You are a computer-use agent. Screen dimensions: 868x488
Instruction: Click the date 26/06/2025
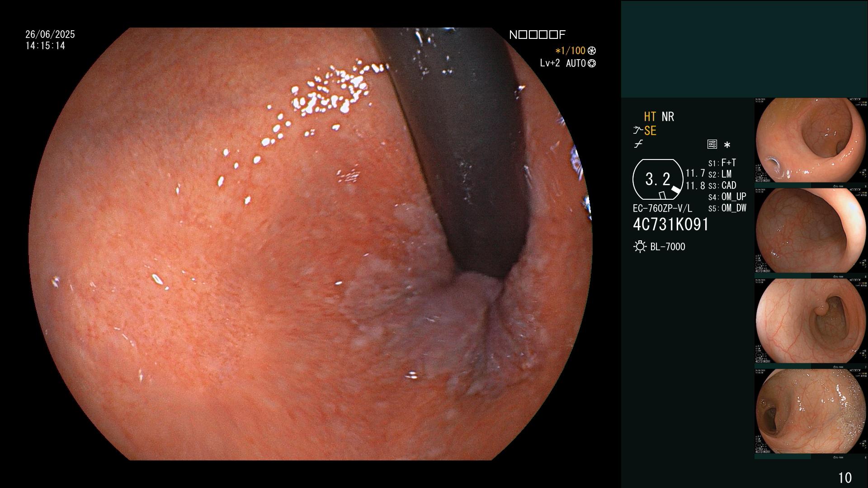point(50,34)
